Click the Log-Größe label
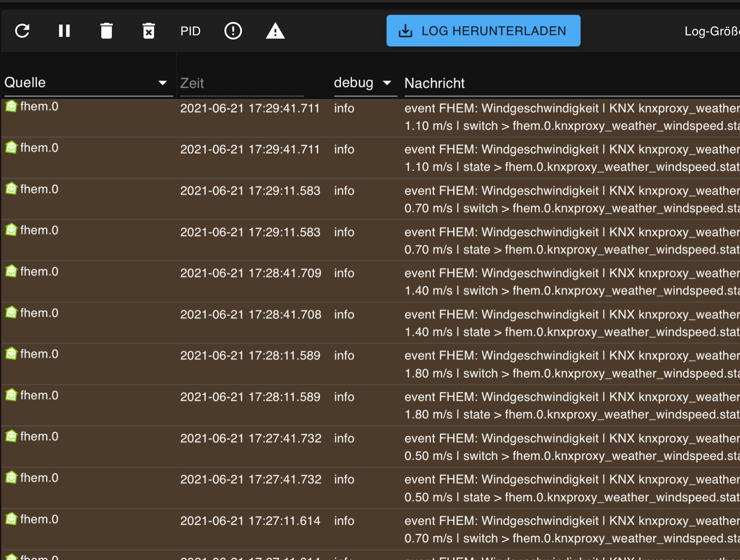This screenshot has height=560, width=740. pos(712,31)
